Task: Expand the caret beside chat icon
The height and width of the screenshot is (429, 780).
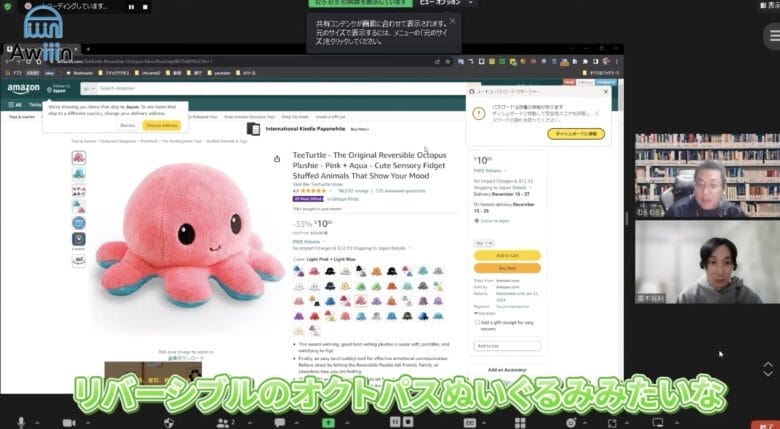Action: point(297,423)
